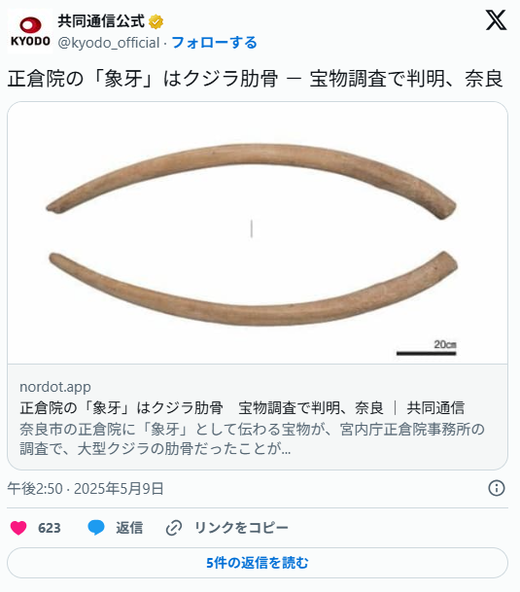
Task: Open the 午後2:50 · 2025年5月9日 timestamp
Action: click(85, 489)
